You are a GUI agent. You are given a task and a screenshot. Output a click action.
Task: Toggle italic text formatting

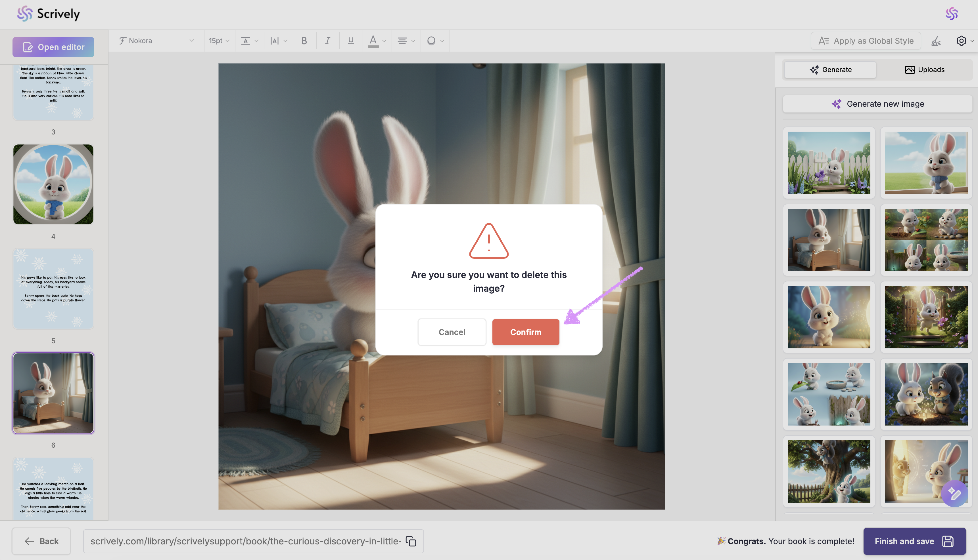327,41
